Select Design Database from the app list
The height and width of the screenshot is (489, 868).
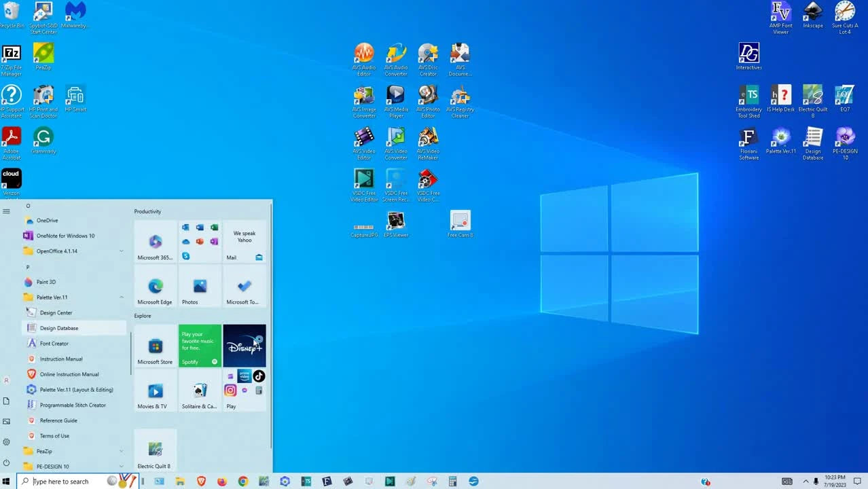(59, 328)
